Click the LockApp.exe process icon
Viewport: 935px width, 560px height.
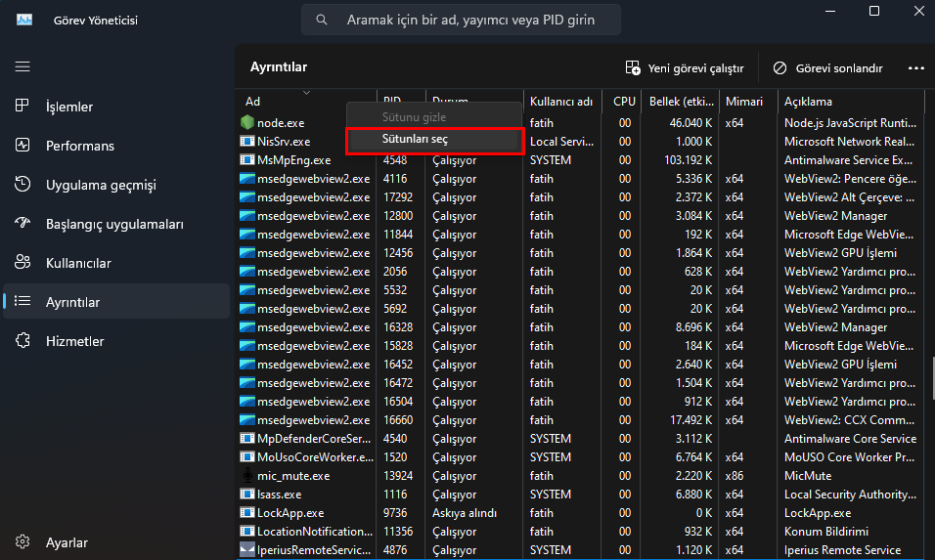click(x=246, y=512)
